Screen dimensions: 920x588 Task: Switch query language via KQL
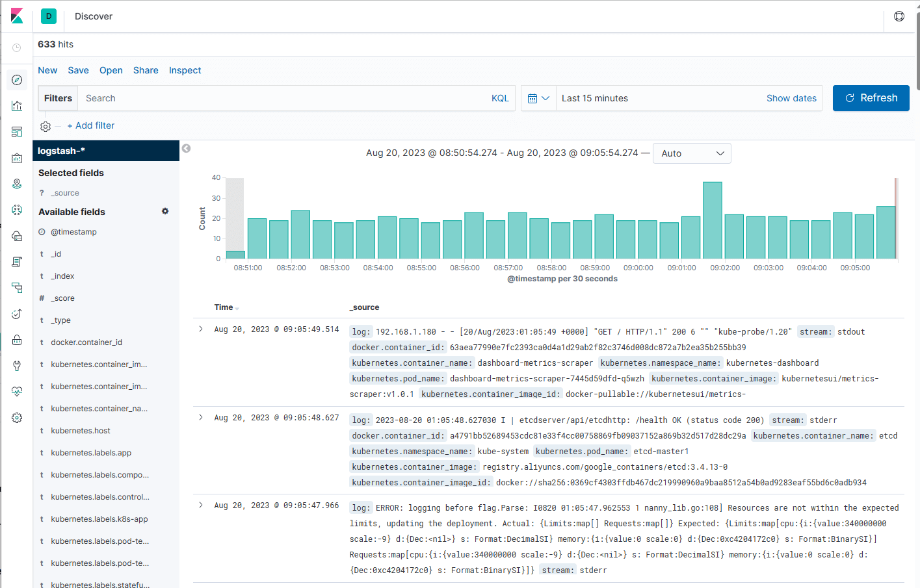tap(500, 98)
